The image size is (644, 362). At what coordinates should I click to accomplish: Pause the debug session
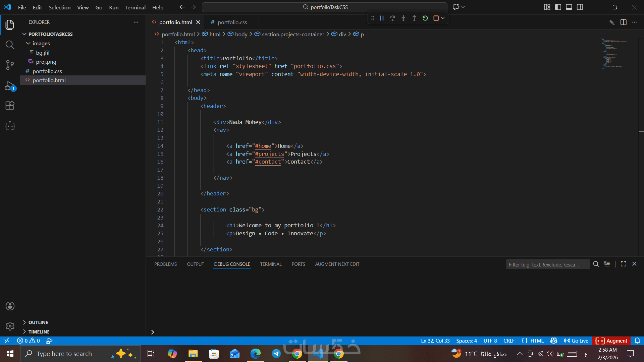(x=381, y=18)
